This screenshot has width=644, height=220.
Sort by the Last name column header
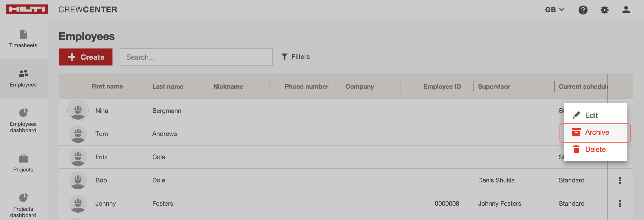(168, 87)
